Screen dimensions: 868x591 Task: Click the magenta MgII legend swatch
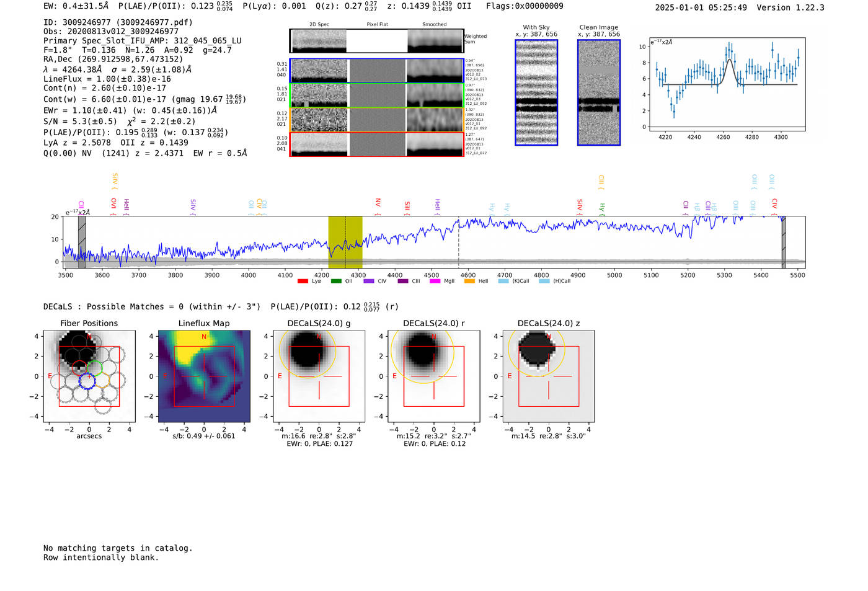(x=435, y=281)
